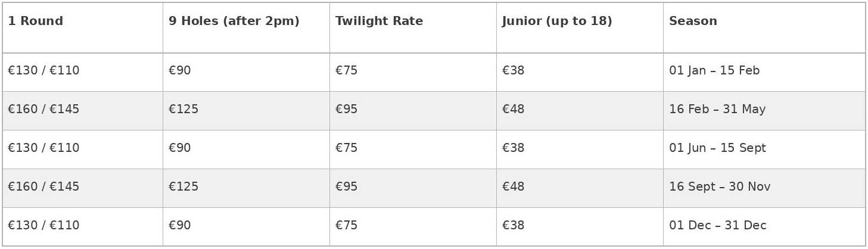Viewport: 868px width, 249px height.
Task: Select the €125 cell in the 16 Feb – 31 May row
Action: pyautogui.click(x=183, y=110)
